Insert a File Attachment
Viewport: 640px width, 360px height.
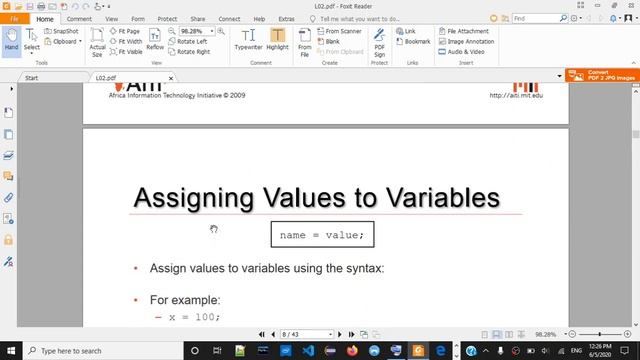coord(464,31)
